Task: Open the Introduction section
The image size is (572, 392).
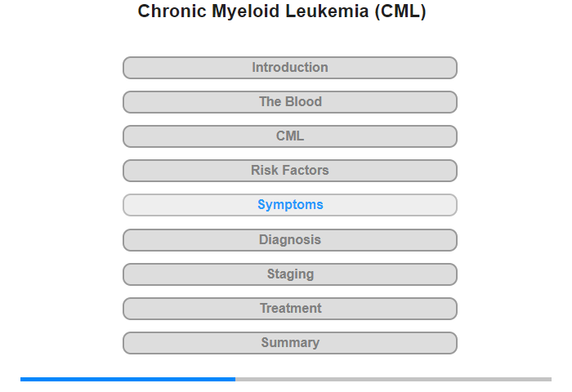Action: coord(289,68)
